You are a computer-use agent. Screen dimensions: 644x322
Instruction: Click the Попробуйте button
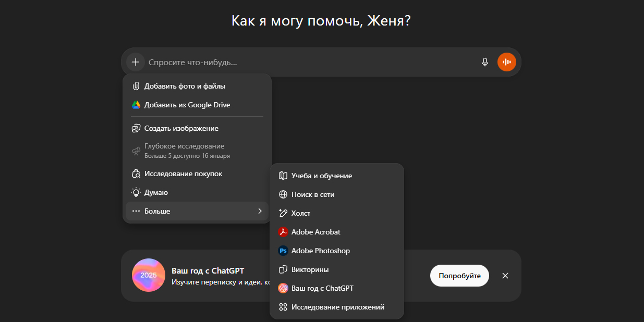click(x=459, y=276)
